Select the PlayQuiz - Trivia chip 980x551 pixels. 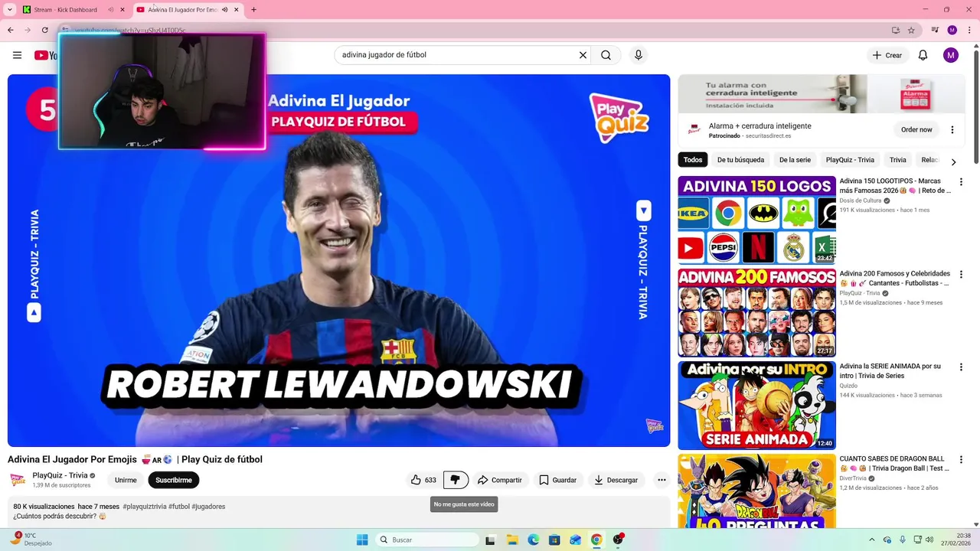tap(850, 160)
